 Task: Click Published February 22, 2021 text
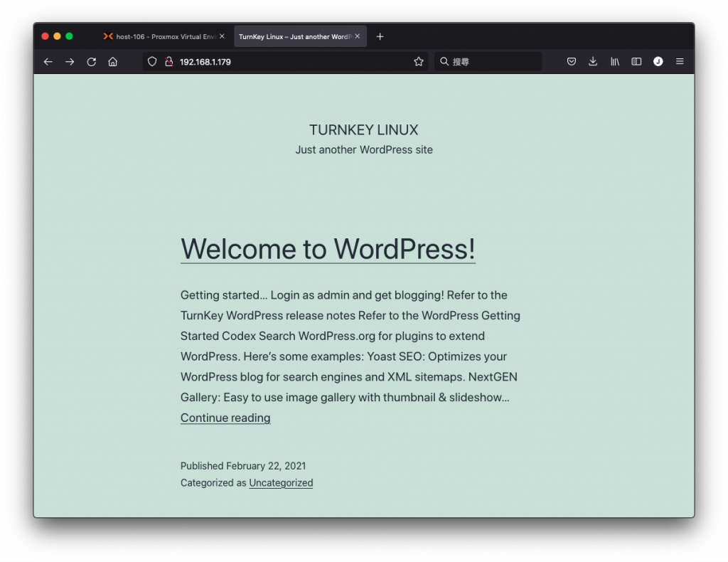point(243,466)
